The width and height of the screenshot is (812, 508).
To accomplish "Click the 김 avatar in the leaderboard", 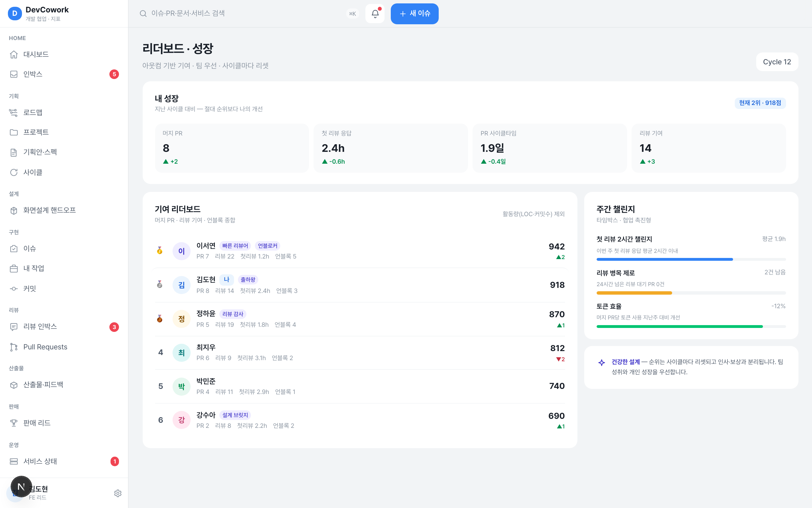I will click(182, 285).
